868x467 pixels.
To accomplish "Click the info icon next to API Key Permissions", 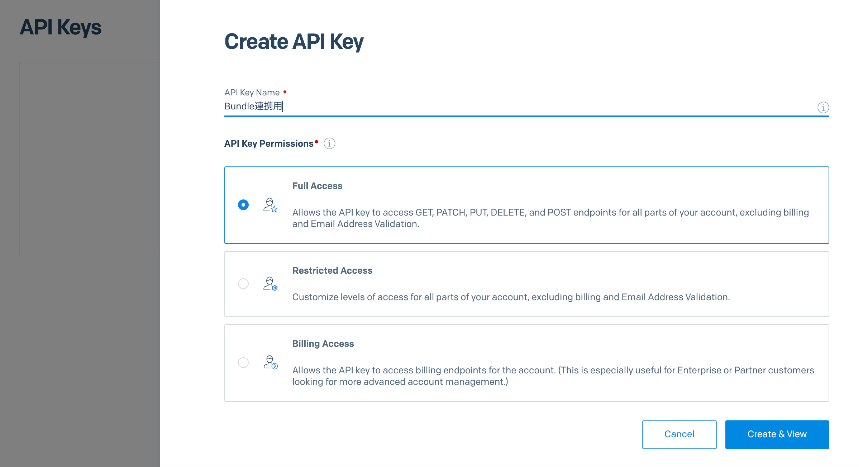I will point(329,143).
